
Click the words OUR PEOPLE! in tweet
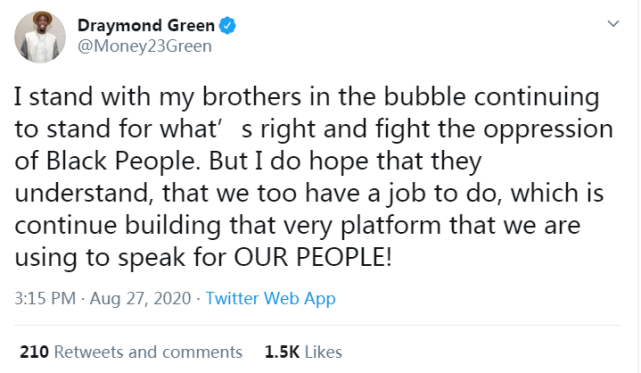(x=313, y=257)
